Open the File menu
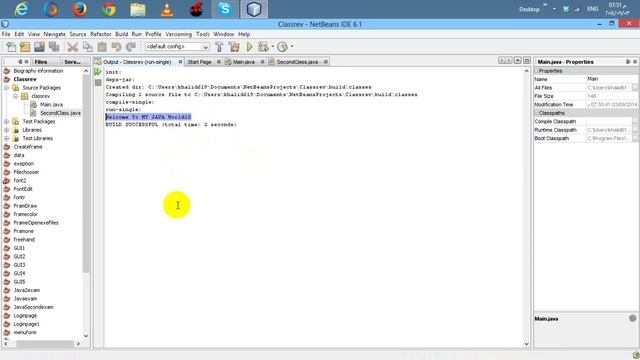The height and width of the screenshot is (360, 640). 6,34
